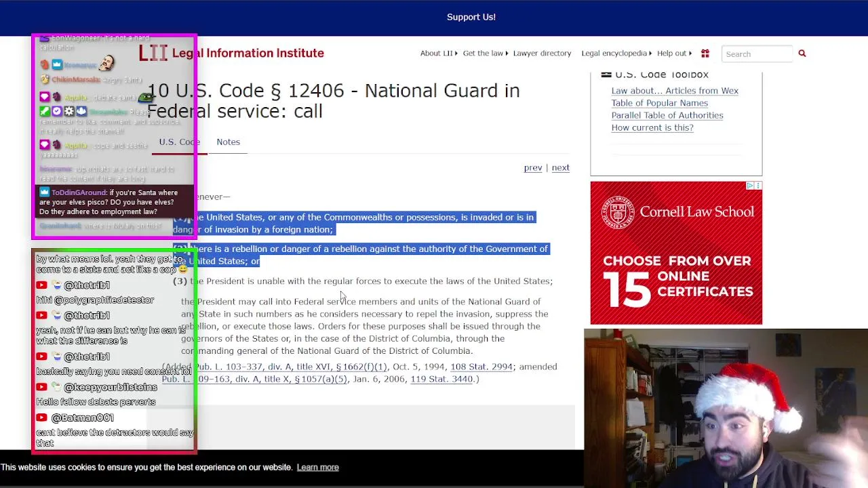The width and height of the screenshot is (868, 488).
Task: Click the streamer webcam video overlay
Action: (726, 408)
